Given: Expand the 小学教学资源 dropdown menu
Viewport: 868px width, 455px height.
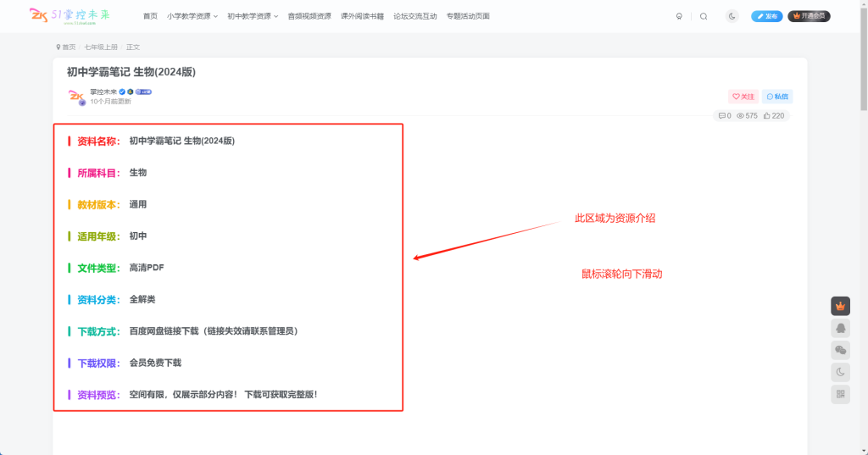Looking at the screenshot, I should click(x=192, y=16).
